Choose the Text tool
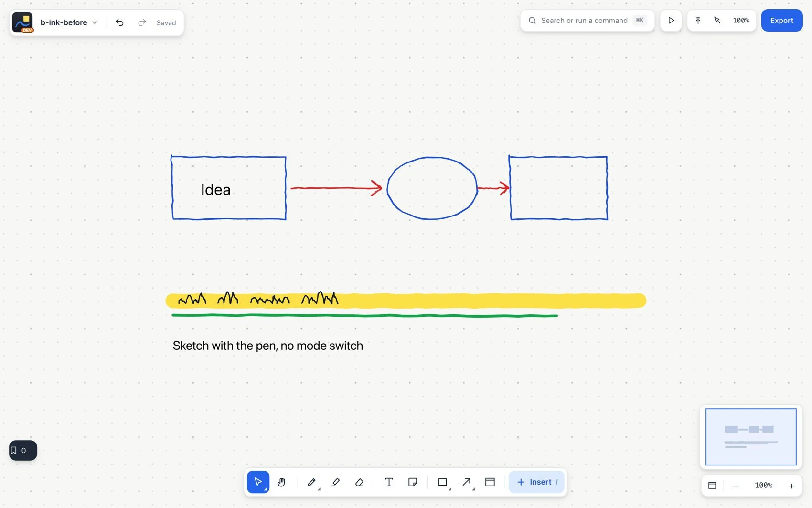Viewport: 812px width, 508px height. point(389,482)
